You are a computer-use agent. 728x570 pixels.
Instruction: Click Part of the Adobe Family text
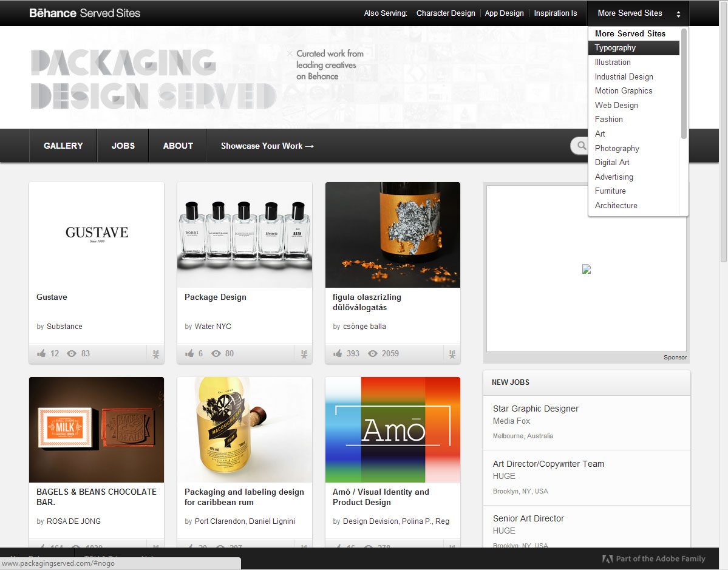(660, 559)
